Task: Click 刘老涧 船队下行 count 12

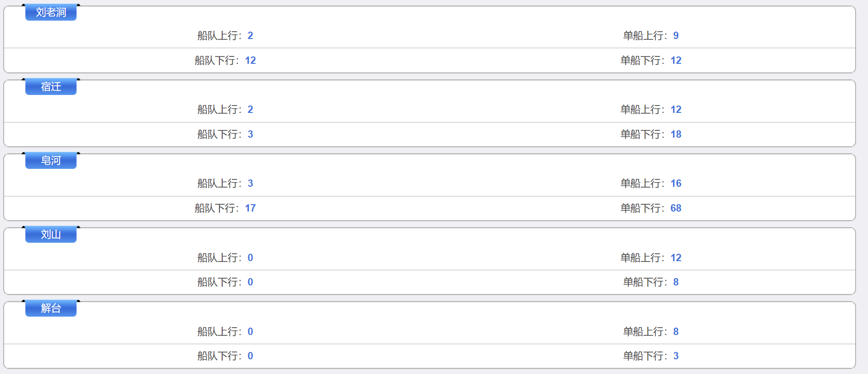Action: click(250, 61)
